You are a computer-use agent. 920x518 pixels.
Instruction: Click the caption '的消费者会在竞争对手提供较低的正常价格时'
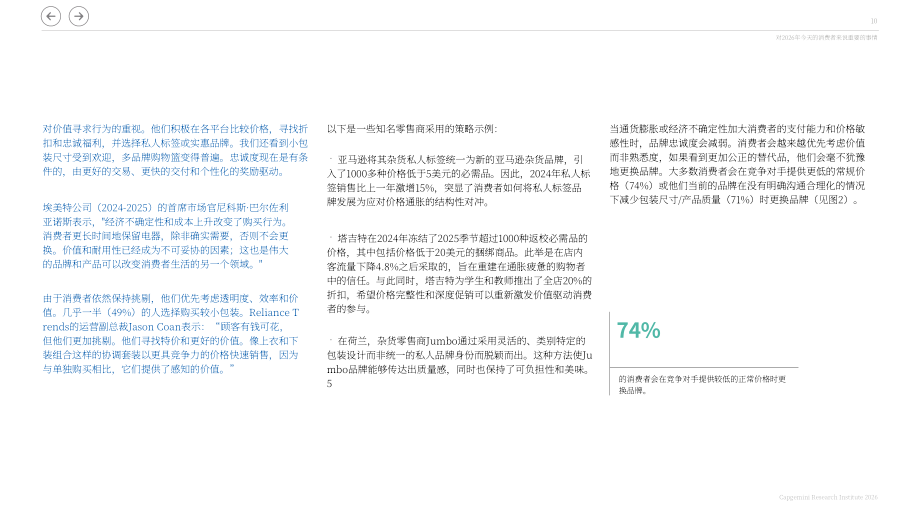coord(702,385)
